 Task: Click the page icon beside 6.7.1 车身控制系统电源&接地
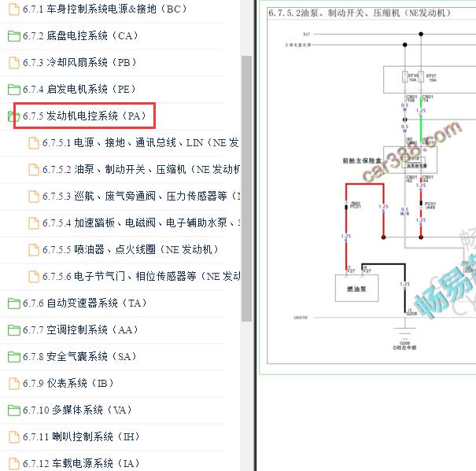13,9
